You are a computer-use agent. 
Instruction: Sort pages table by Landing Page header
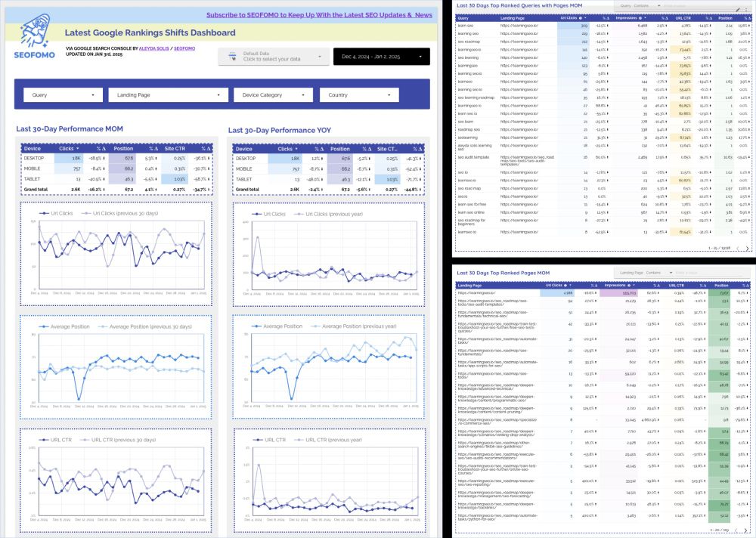click(x=469, y=286)
